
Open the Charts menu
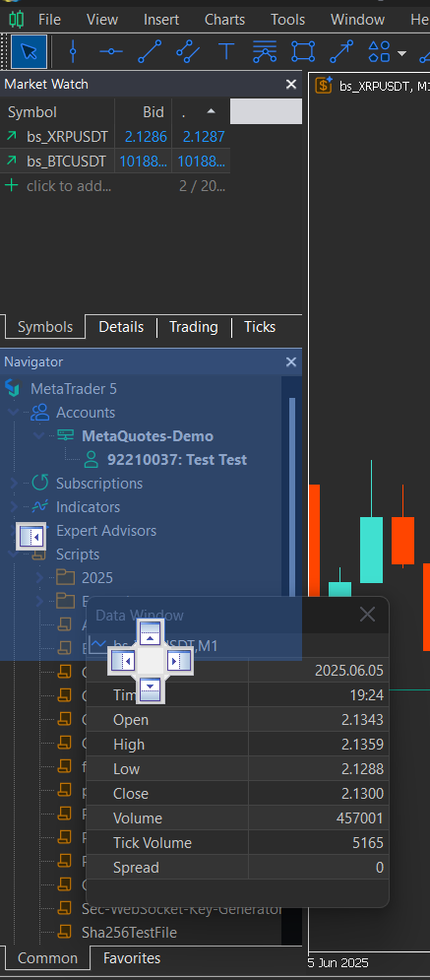224,20
